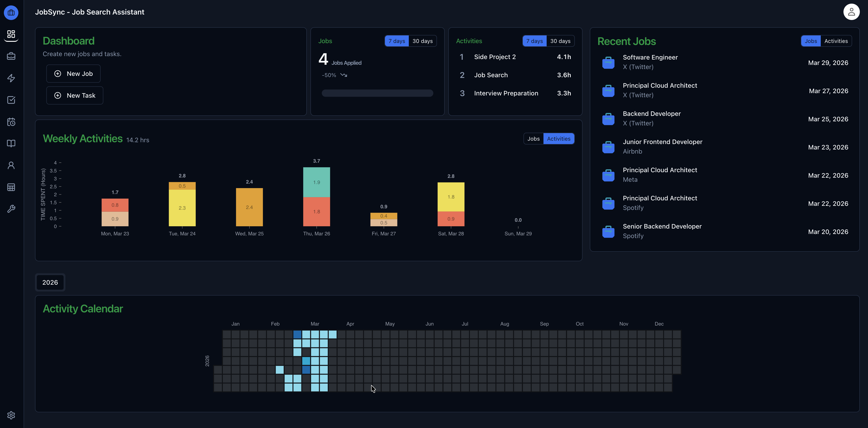868x428 pixels.
Task: Expand the 2026 year selector
Action: coord(50,282)
